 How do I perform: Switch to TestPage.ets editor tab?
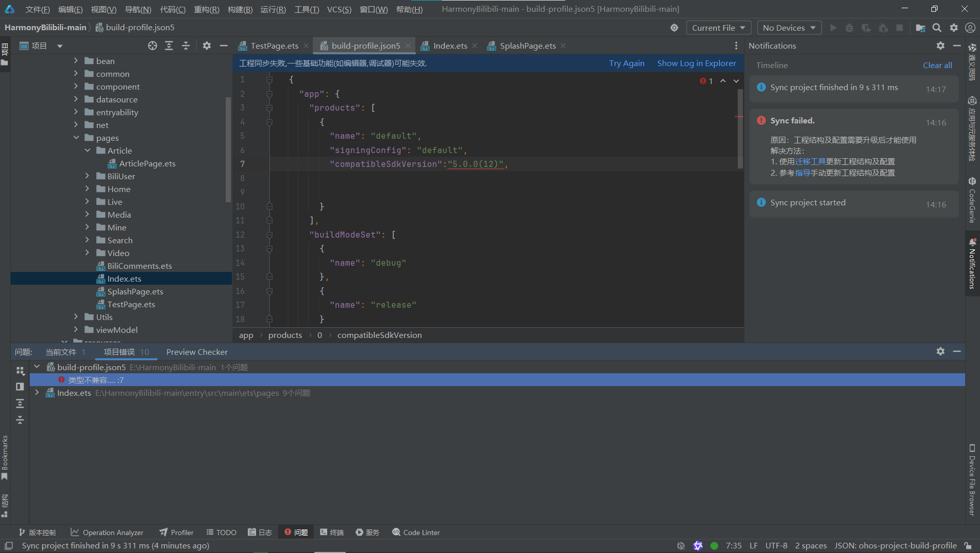pyautogui.click(x=274, y=46)
